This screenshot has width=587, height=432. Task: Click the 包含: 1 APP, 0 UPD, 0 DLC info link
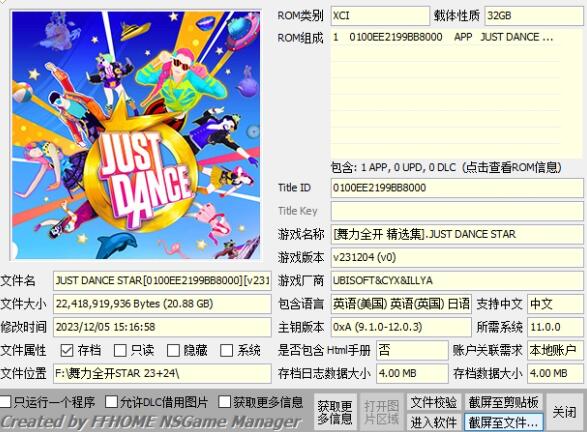[446, 167]
